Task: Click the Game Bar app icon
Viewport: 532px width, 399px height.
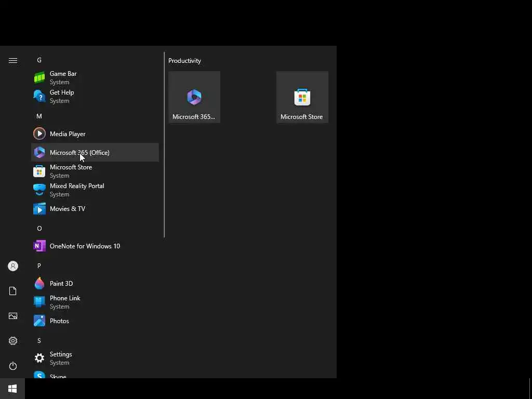Action: coord(39,78)
